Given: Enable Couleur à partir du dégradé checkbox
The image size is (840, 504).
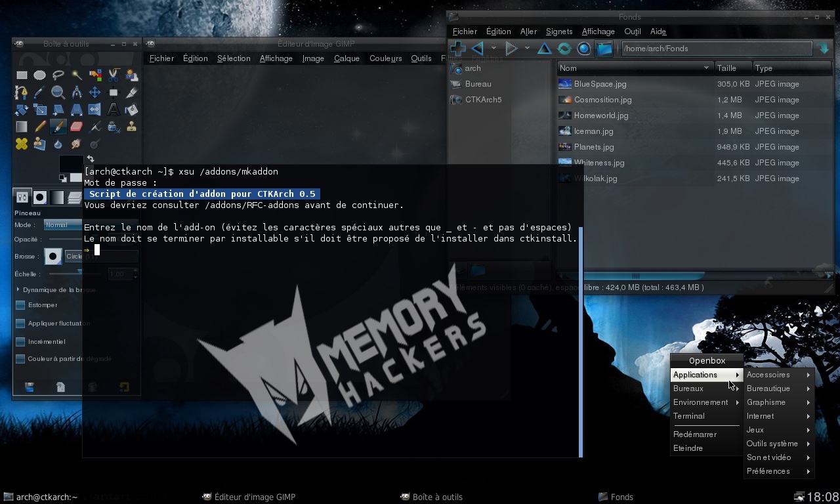Looking at the screenshot, I should click(20, 359).
